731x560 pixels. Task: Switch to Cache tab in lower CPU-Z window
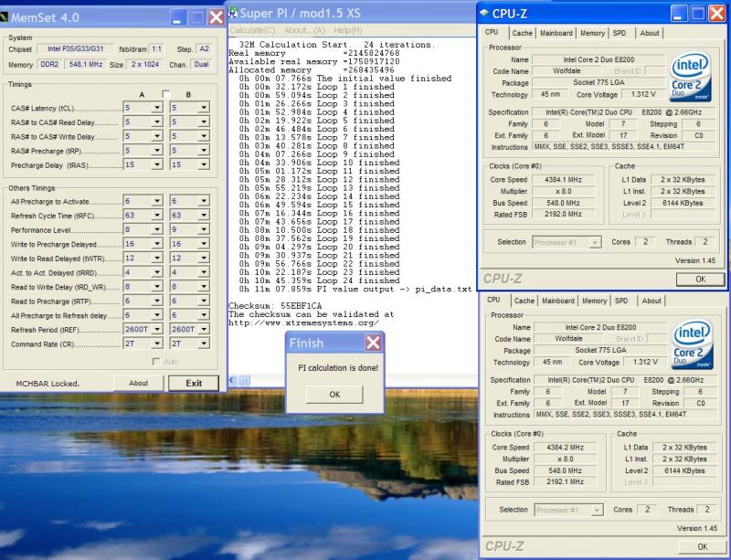click(524, 301)
